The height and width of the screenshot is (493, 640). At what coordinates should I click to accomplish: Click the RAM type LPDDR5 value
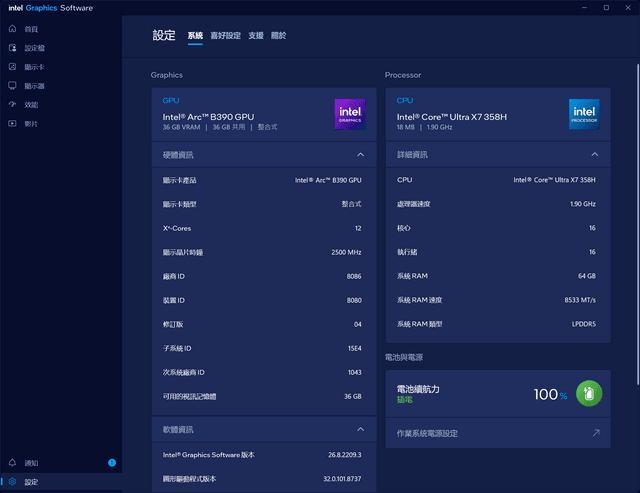[x=583, y=324]
